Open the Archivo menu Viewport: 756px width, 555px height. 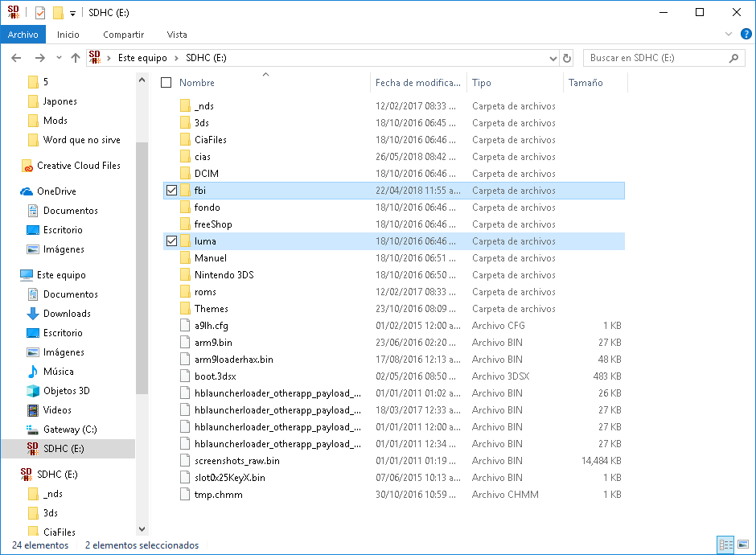[23, 35]
